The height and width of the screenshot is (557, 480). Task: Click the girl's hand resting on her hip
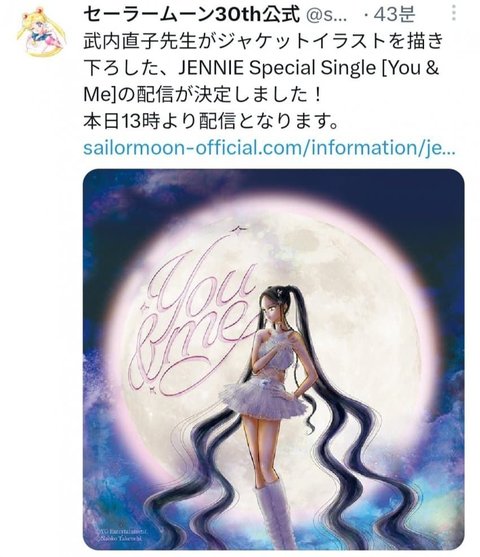click(290, 392)
